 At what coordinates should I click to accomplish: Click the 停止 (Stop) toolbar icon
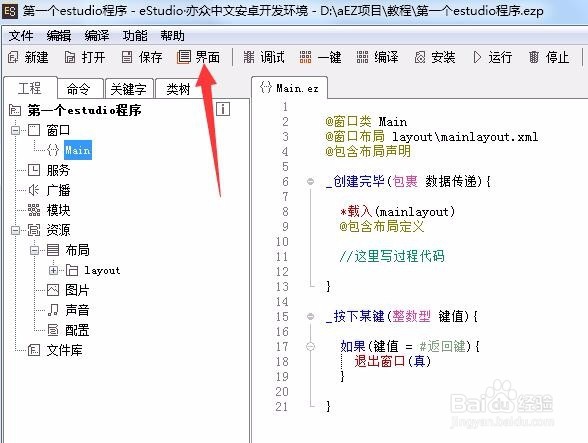pos(534,57)
